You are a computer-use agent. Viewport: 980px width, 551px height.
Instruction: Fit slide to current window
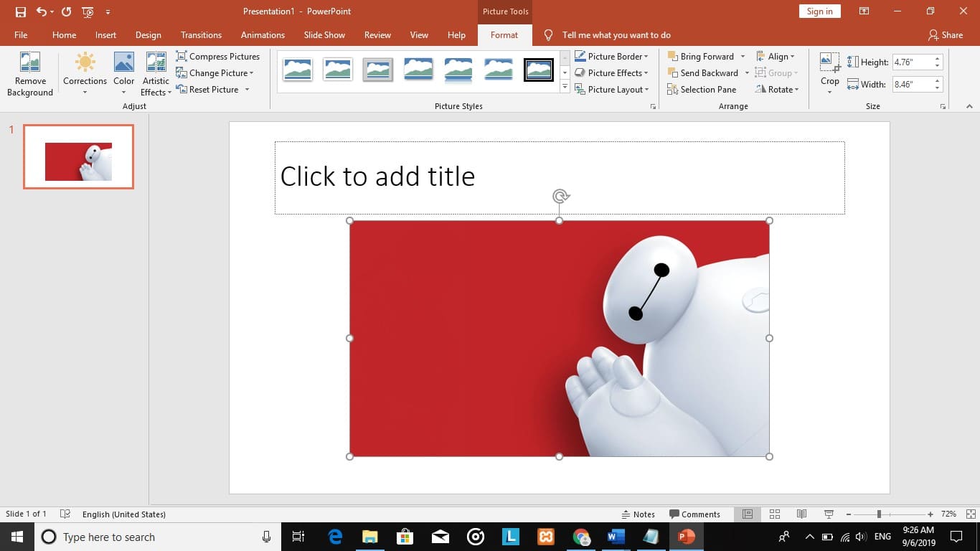(971, 514)
